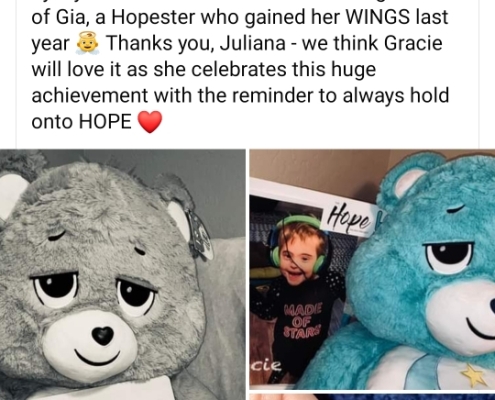
Task: Click the word 'WINGS' in the post
Action: click(x=378, y=17)
